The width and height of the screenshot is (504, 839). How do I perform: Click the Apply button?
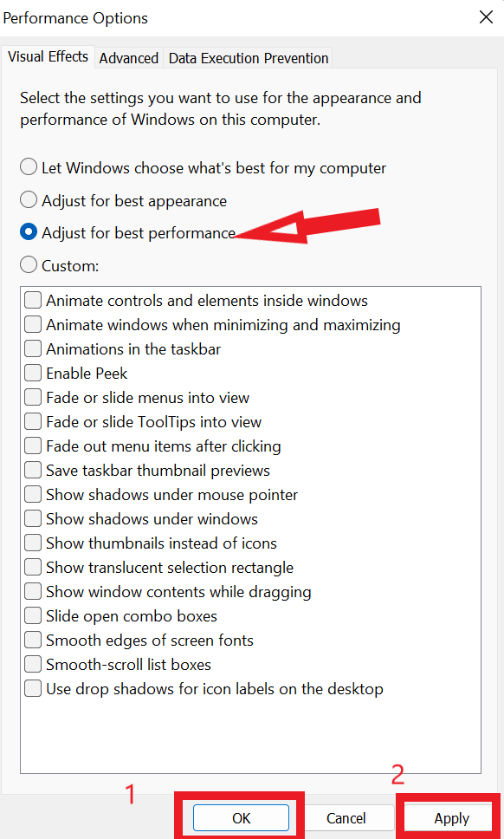coord(452,817)
